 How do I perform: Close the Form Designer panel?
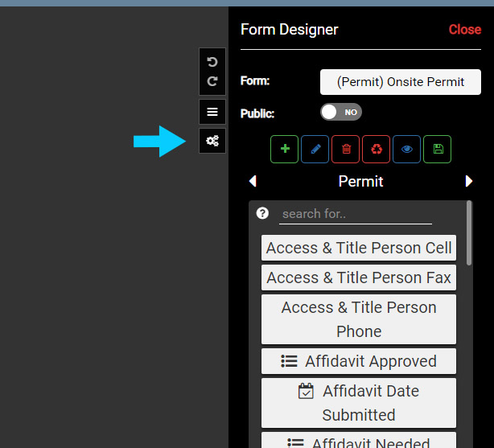click(x=464, y=30)
